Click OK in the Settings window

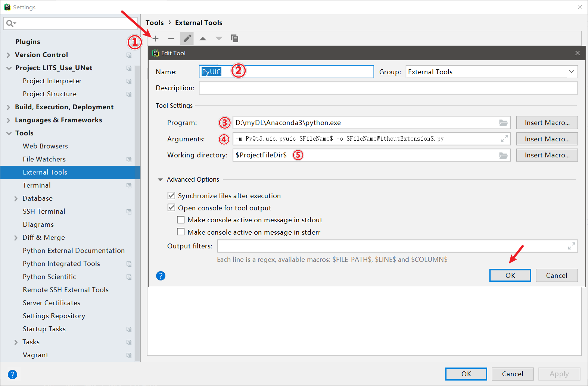pos(466,374)
